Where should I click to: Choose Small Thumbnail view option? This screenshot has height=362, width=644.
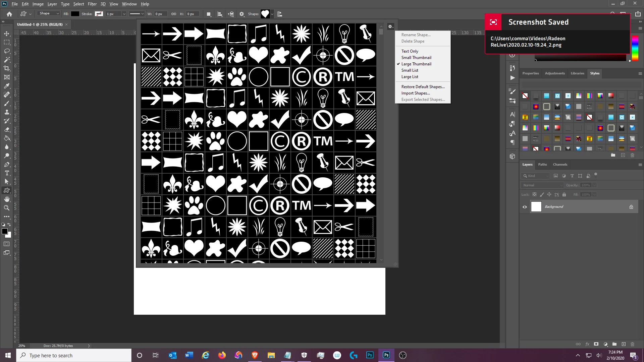416,58
